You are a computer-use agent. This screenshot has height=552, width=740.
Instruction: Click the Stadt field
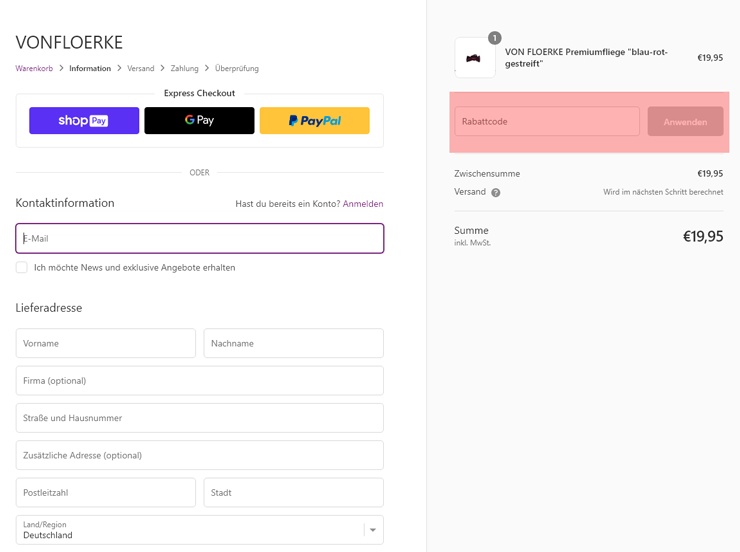294,493
